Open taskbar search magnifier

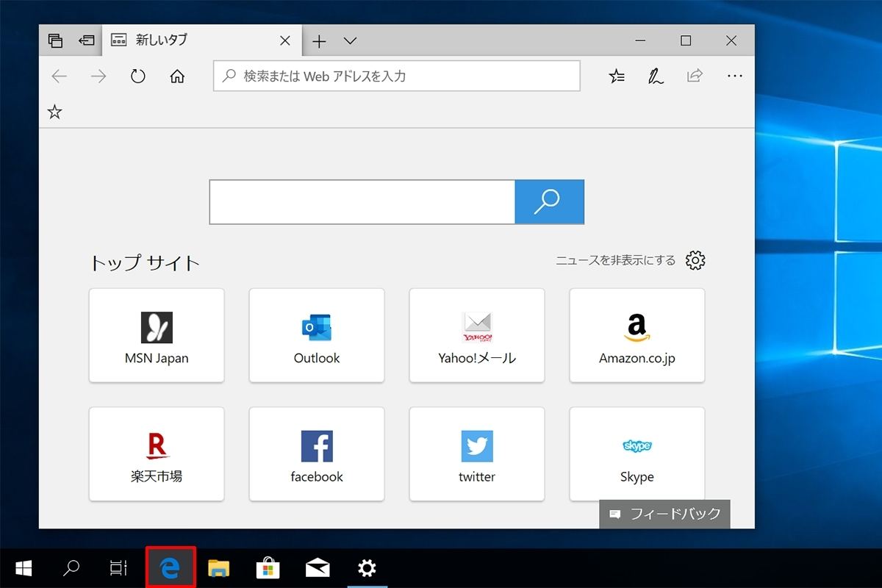coord(71,567)
